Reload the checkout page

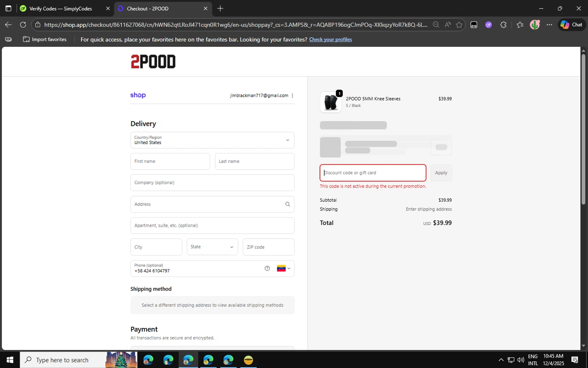[23, 25]
